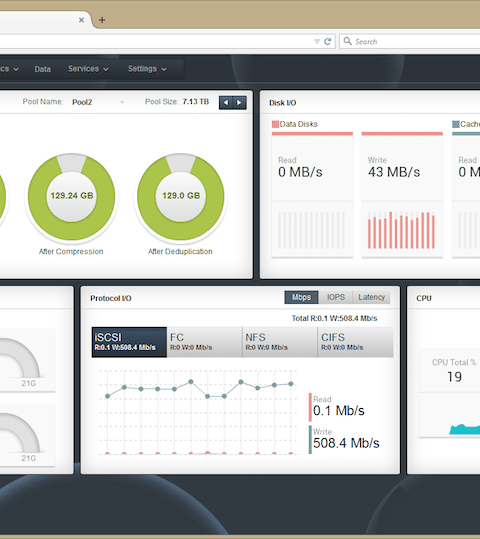Click the Data Disks red legend square

point(275,124)
